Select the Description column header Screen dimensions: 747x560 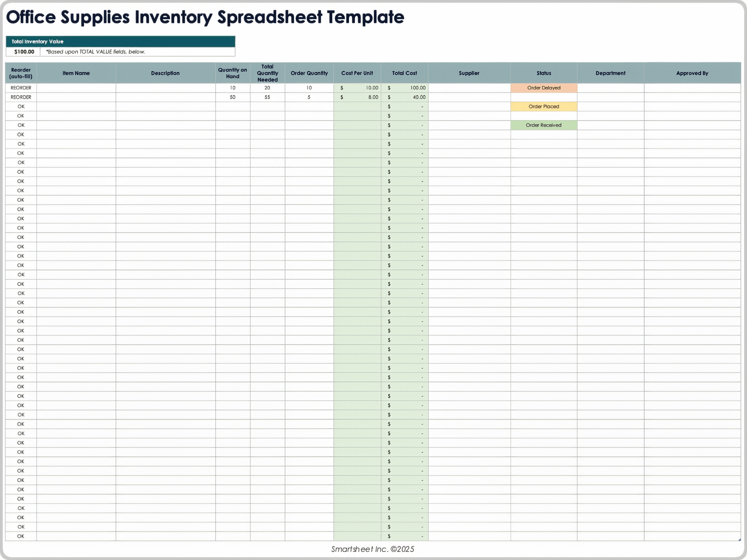click(x=165, y=73)
